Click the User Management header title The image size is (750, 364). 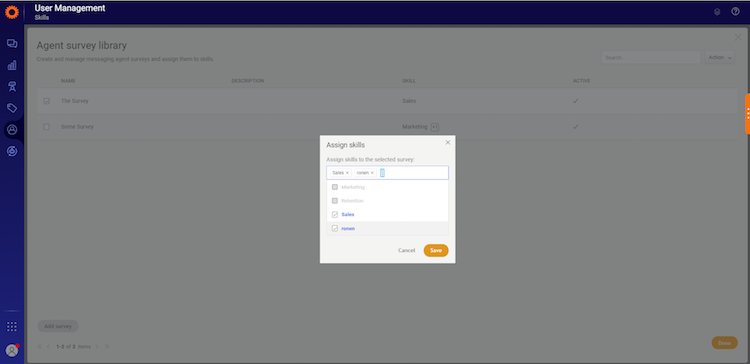[x=70, y=8]
